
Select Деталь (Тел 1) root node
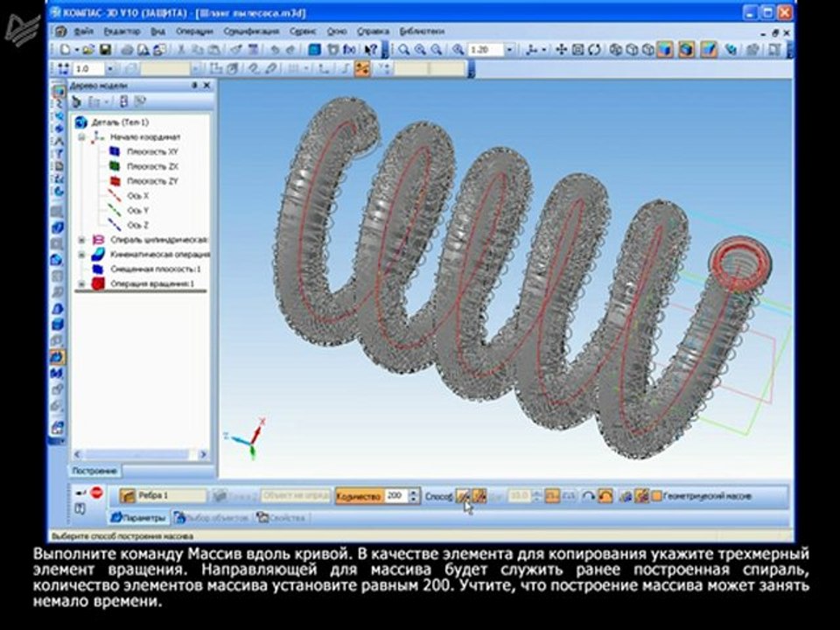[120, 122]
